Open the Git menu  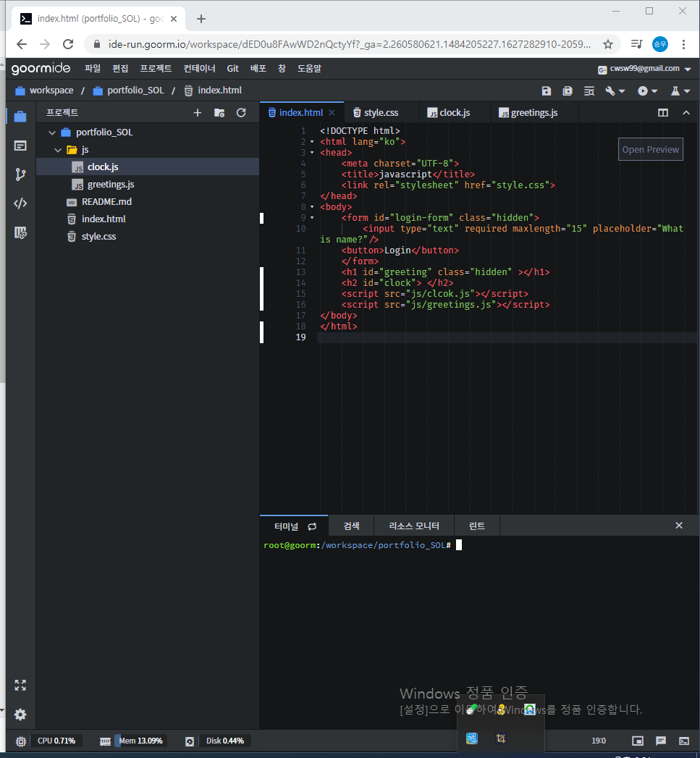click(x=233, y=68)
